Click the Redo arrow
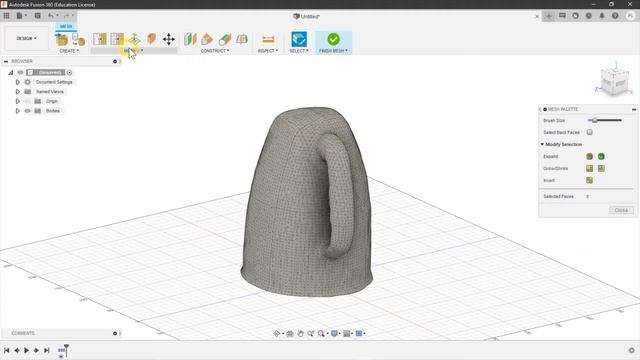 pos(68,16)
